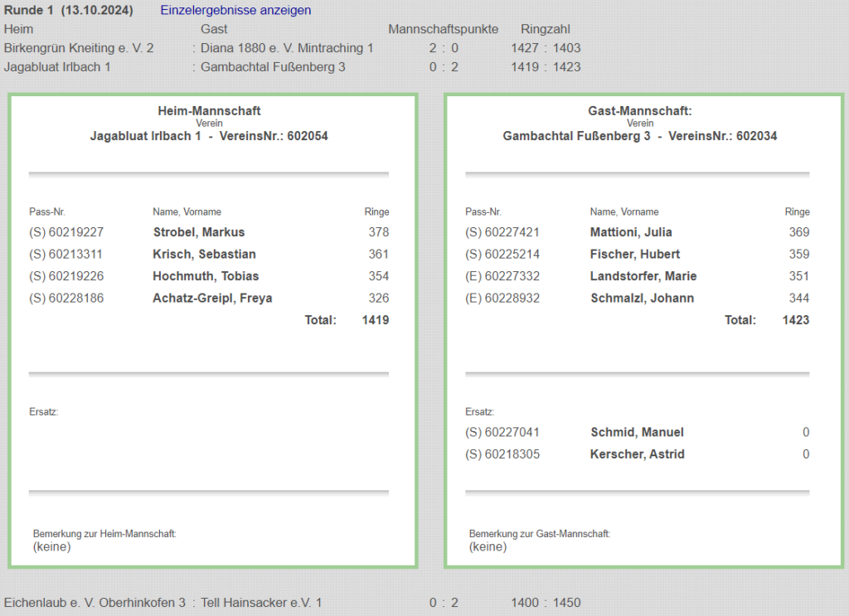Click Diana 1880 e. V. Mintraching 1 guest team
Screen dimensions: 849x616
(x=287, y=48)
